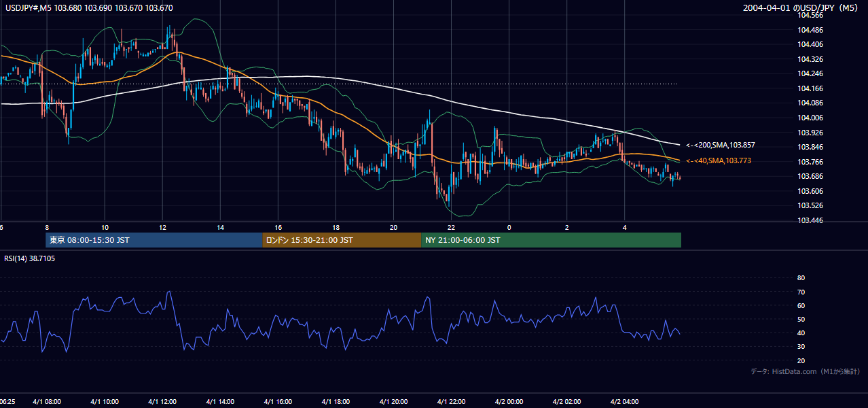Click hour label 8 under price chart
The image size is (868, 408).
[47, 227]
